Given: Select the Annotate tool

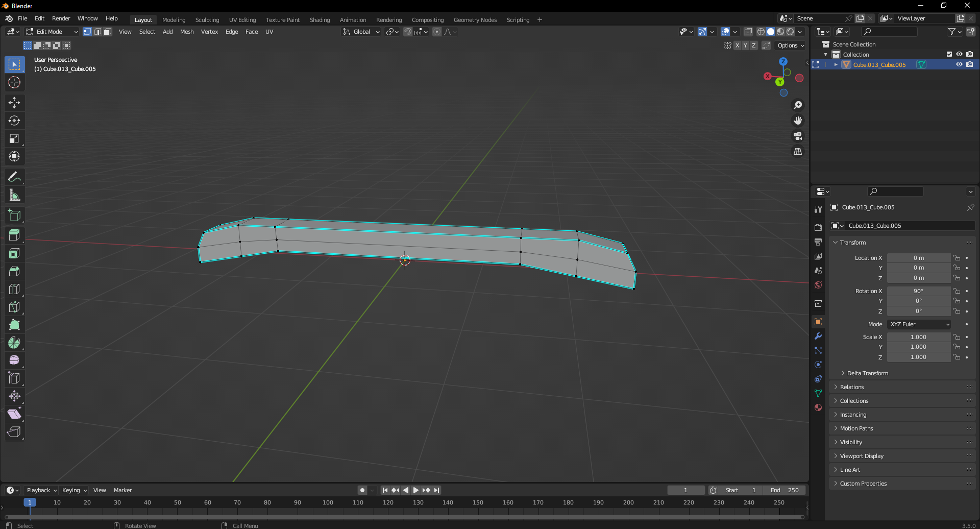Looking at the screenshot, I should (x=15, y=176).
